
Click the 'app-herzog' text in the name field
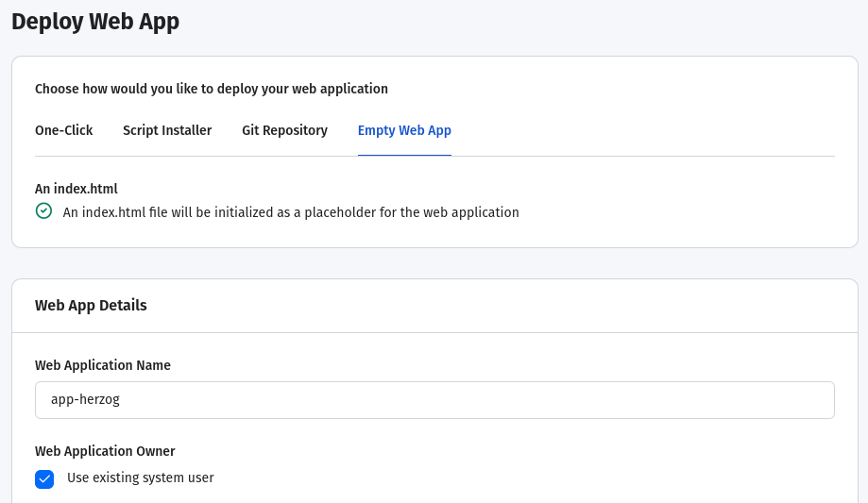coord(85,399)
